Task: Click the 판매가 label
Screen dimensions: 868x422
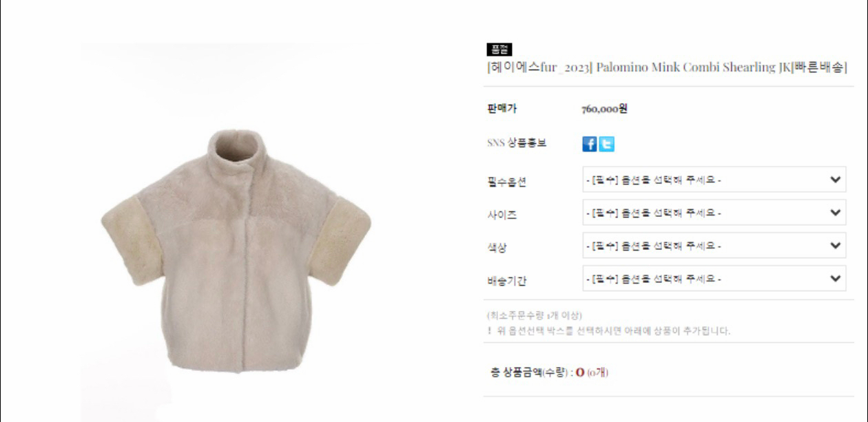Action: point(502,109)
